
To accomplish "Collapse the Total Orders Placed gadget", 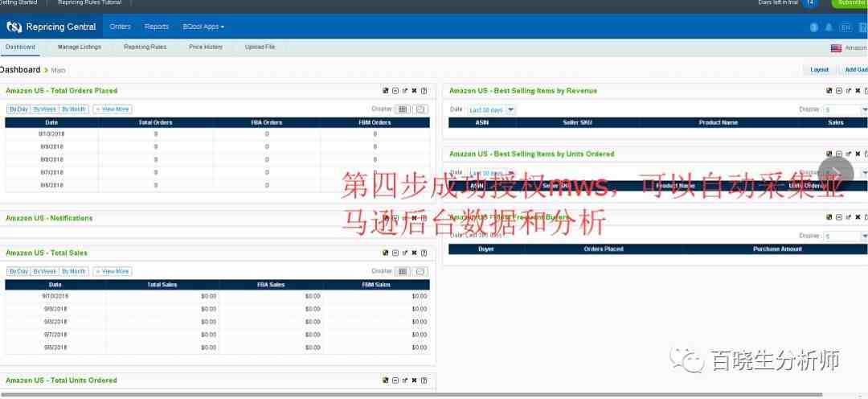I will pyautogui.click(x=395, y=91).
